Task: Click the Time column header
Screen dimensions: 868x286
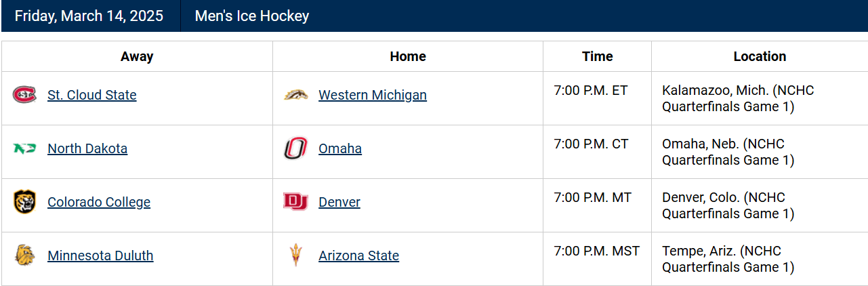Action: pos(597,56)
